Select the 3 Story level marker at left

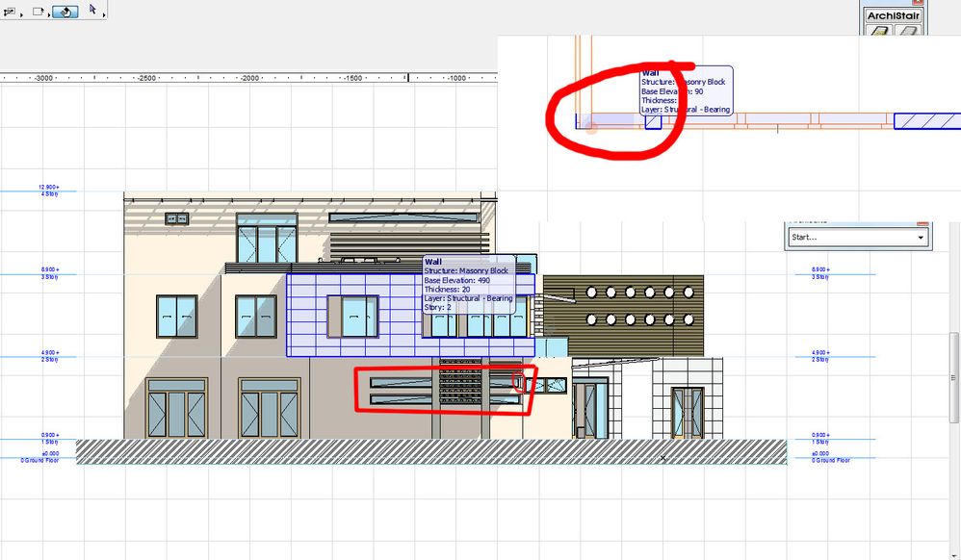(x=50, y=273)
